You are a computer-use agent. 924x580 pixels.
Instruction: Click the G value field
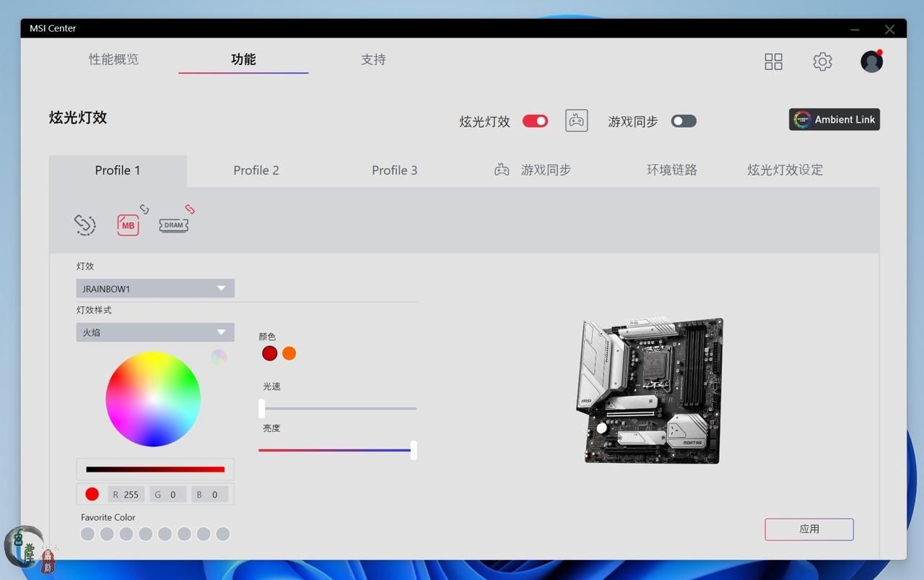168,495
